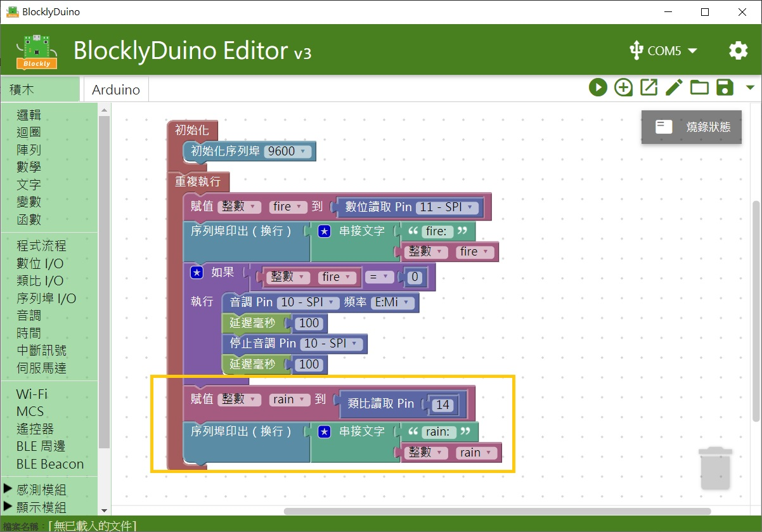Select the 文字 category
Screen dimensions: 762x532
[29, 185]
